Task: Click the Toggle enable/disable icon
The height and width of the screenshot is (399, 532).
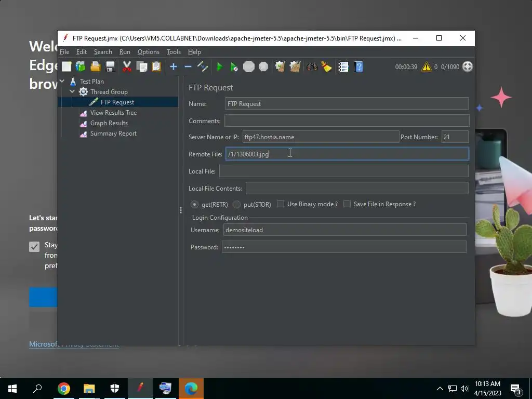Action: pos(203,67)
